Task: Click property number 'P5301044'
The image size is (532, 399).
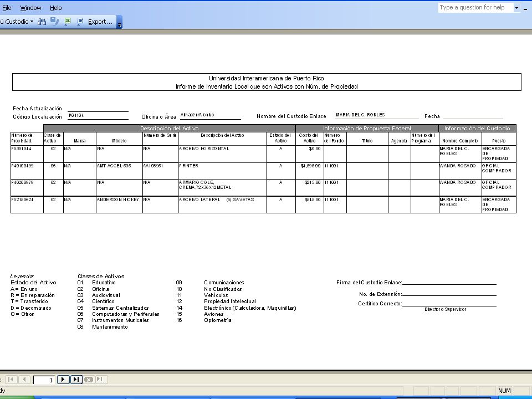Action: click(22, 149)
